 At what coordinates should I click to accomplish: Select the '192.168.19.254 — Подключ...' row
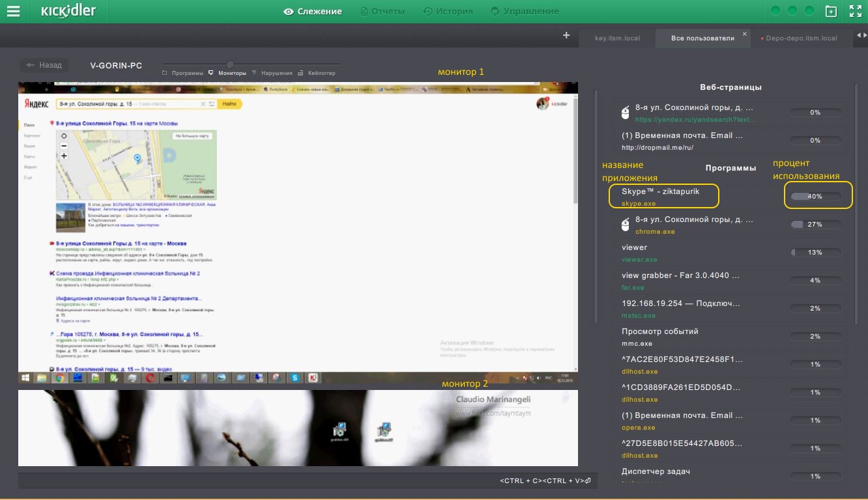tap(731, 309)
